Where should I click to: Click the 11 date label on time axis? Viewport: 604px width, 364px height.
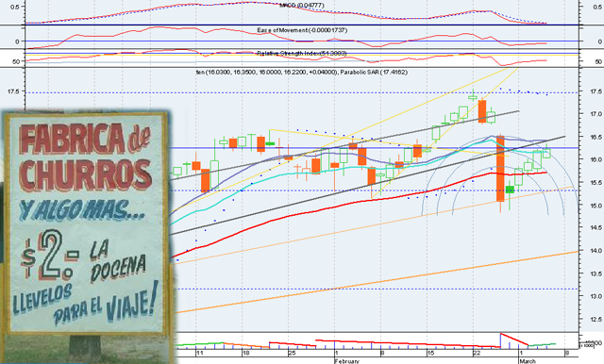pos(199,353)
